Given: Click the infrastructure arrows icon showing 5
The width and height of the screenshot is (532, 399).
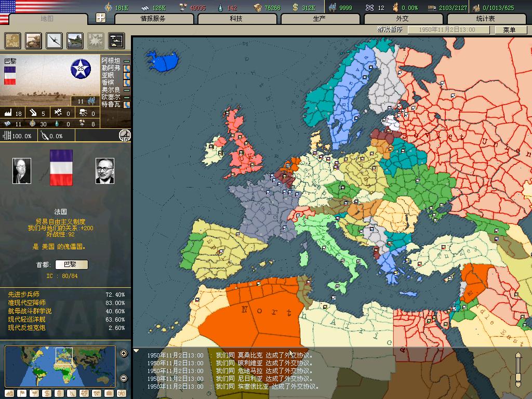Looking at the screenshot, I should pos(33,113).
